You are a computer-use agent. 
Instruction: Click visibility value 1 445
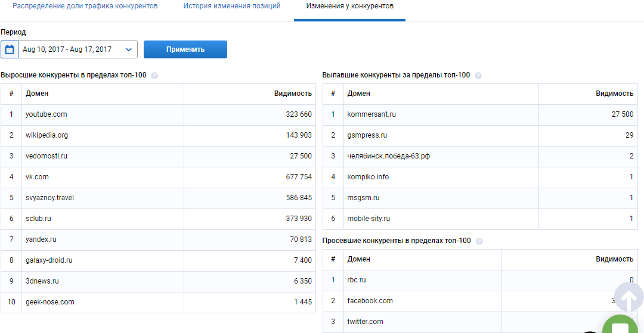(303, 303)
